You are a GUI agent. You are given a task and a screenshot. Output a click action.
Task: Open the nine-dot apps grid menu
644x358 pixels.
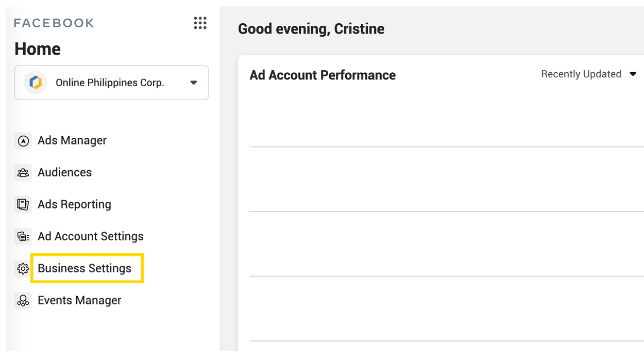click(x=200, y=23)
